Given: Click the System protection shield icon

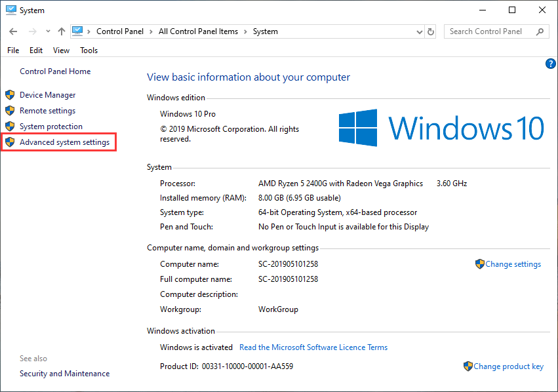Looking at the screenshot, I should 10,127.
